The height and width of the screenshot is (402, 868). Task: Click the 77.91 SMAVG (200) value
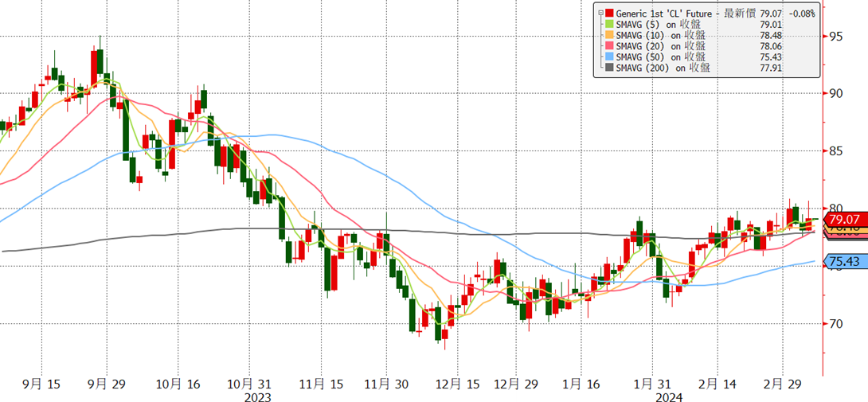coord(771,68)
